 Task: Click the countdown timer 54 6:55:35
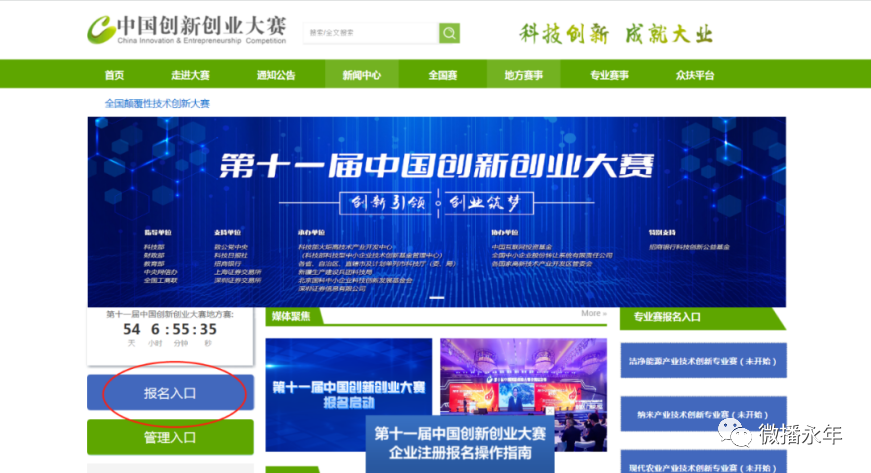pyautogui.click(x=170, y=329)
